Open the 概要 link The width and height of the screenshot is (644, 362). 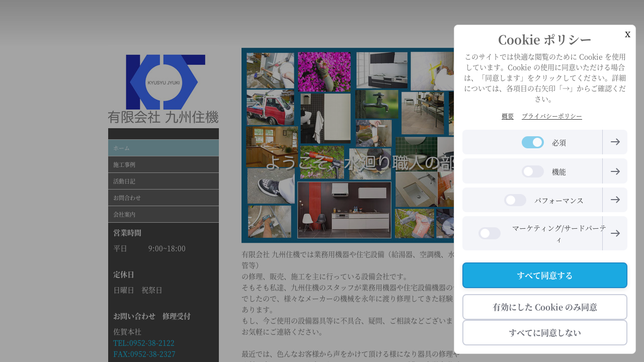[508, 116]
